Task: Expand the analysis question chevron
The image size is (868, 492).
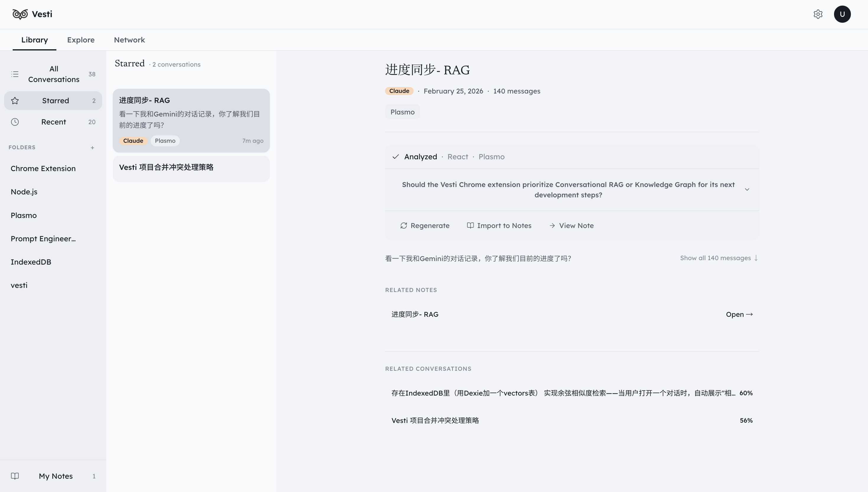Action: (x=747, y=190)
